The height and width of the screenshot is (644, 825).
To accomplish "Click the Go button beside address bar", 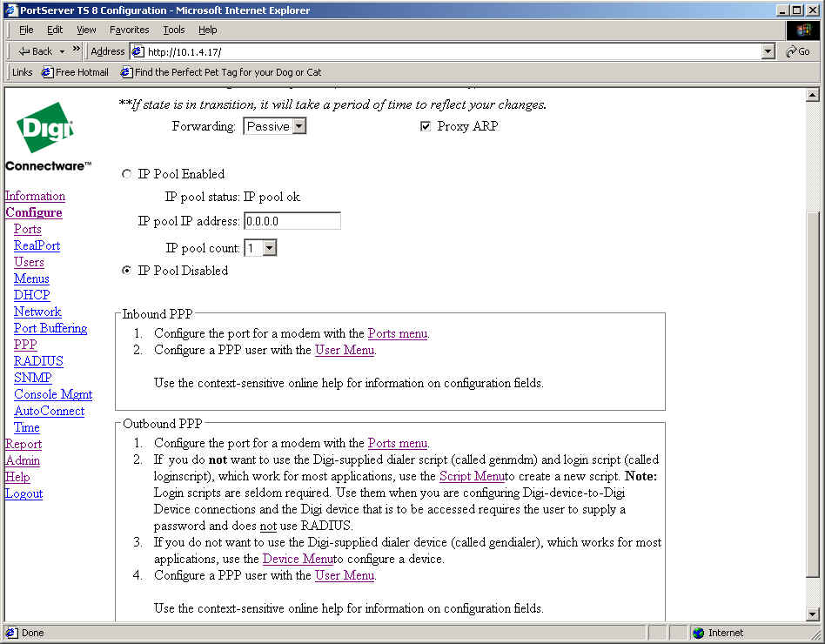I will tap(797, 51).
